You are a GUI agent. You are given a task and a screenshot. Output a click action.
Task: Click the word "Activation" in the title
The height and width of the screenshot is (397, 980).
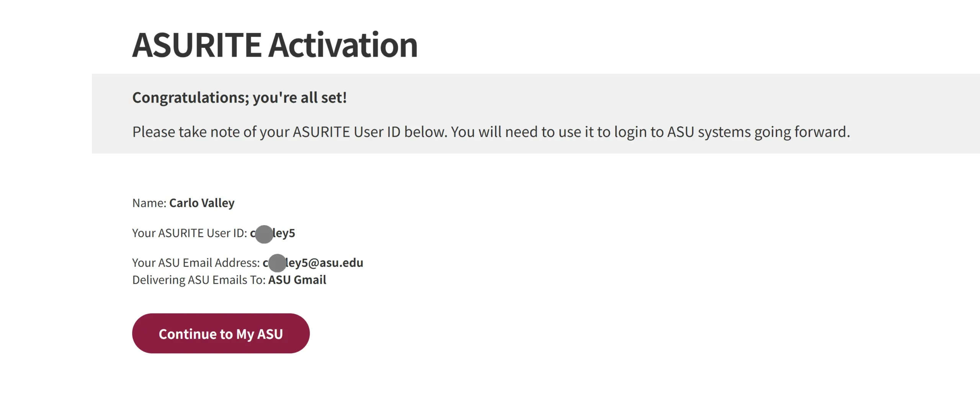343,45
